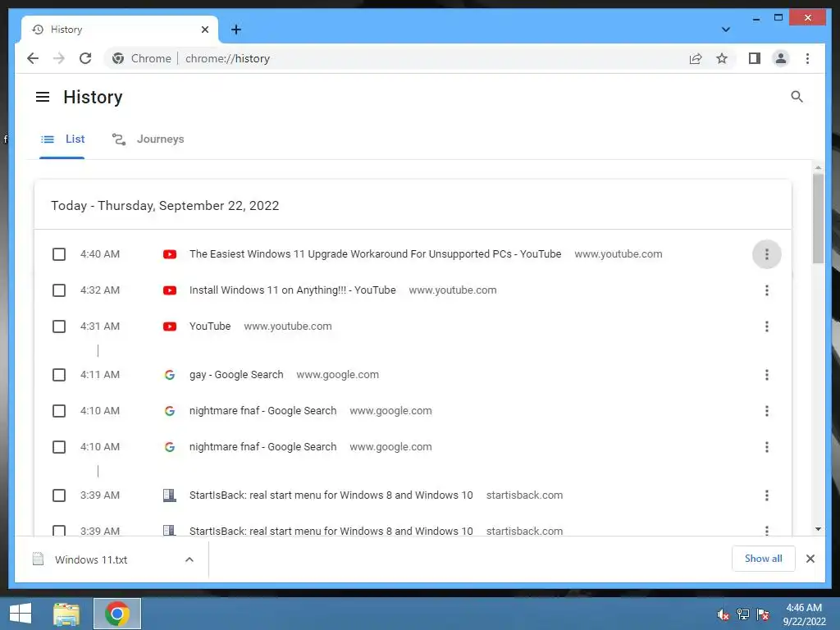Image resolution: width=840 pixels, height=630 pixels.
Task: Click the YouTube favicon on the 4:40 AM entry
Action: pos(170,254)
